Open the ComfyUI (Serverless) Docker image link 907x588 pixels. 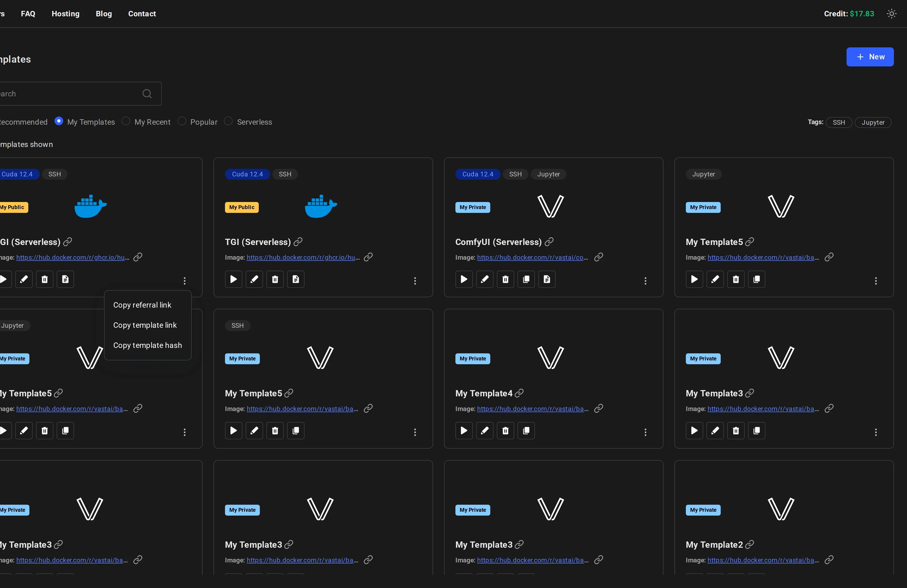(532, 258)
